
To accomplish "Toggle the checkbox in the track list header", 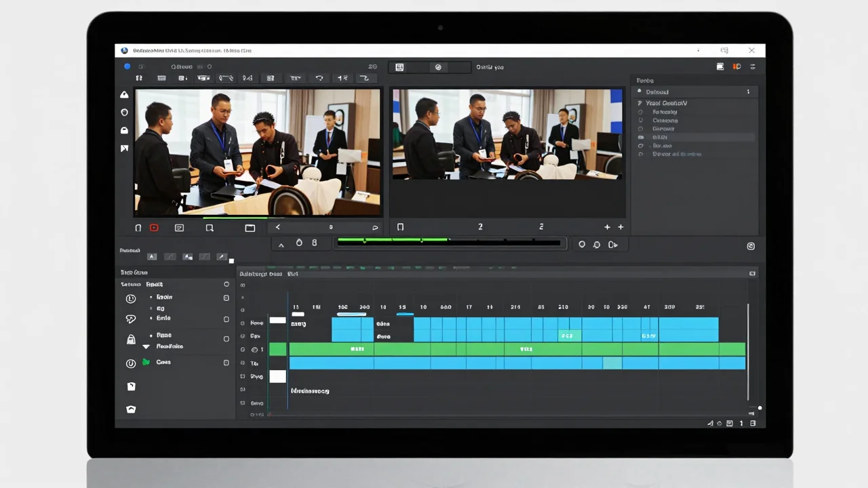I will [226, 285].
